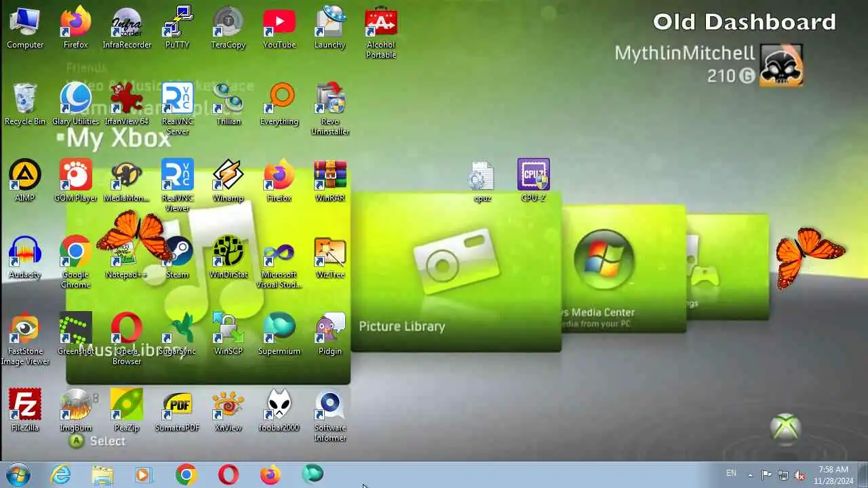This screenshot has width=868, height=488.
Task: Launch Pidgin messenger shortcut
Action: coord(330,334)
